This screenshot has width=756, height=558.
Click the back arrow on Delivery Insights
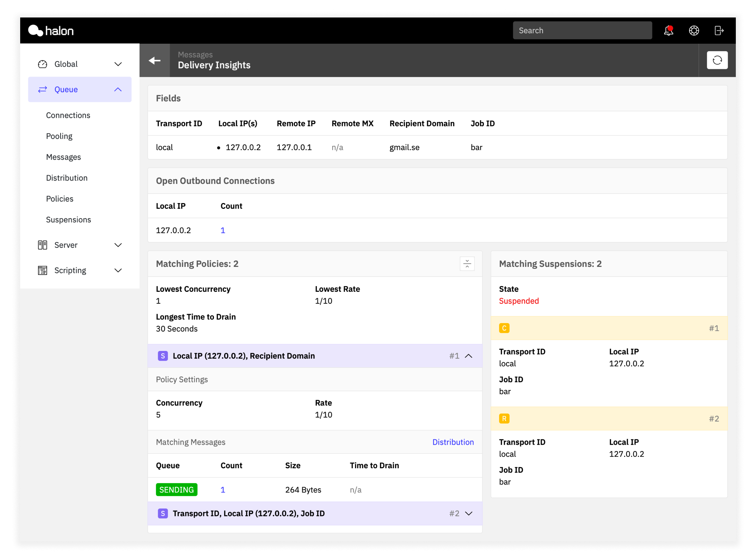(154, 60)
